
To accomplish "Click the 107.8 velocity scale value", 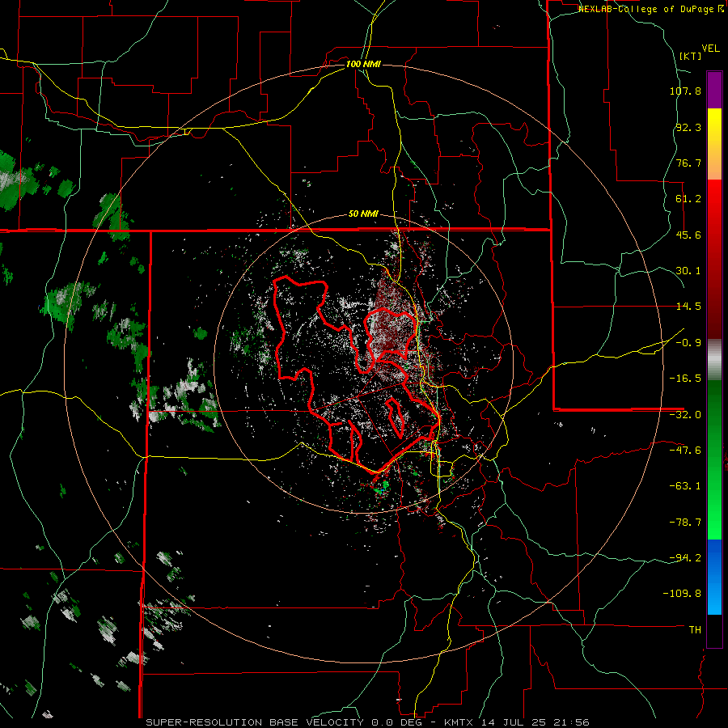I will pos(685,91).
